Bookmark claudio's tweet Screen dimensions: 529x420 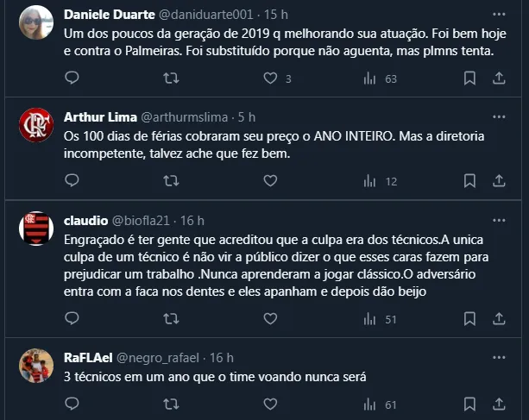coord(469,319)
